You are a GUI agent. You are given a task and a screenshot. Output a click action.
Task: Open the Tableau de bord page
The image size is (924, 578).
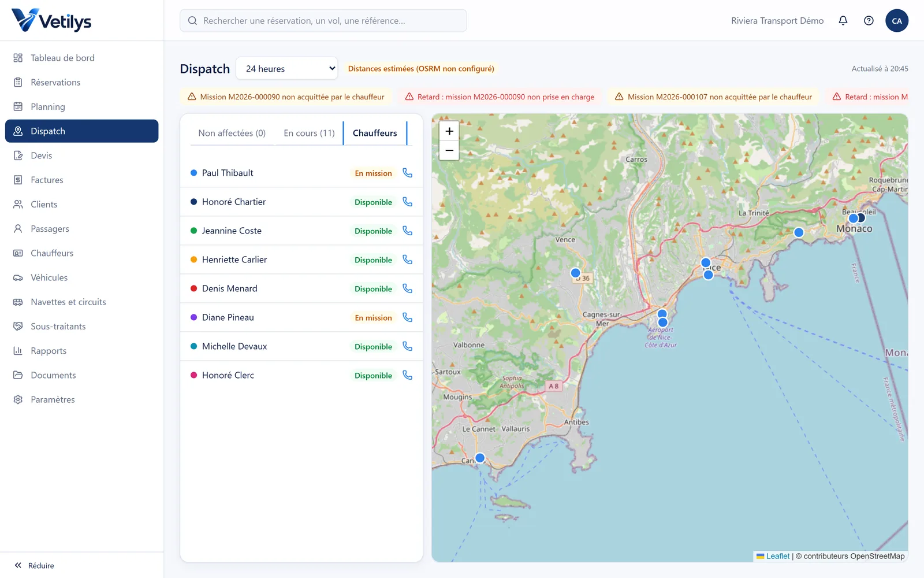(x=82, y=58)
